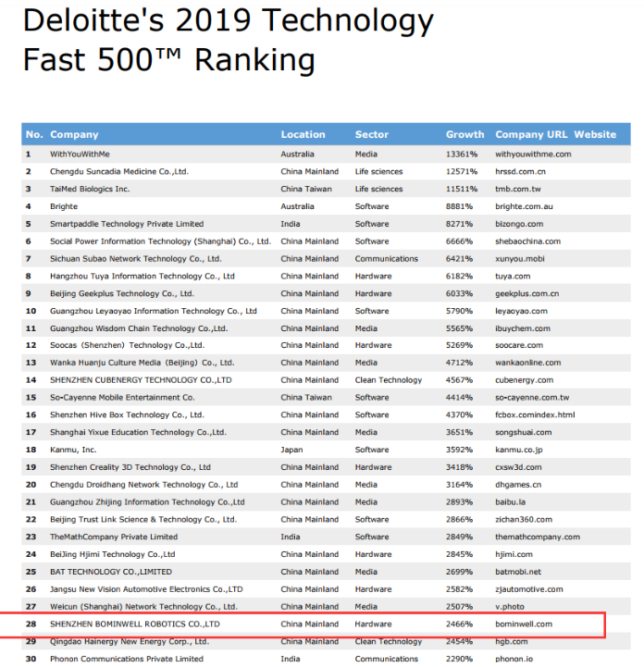Select 'So-Cayenne Mobile Entertainment Co.'
This screenshot has width=644, height=667.
pyautogui.click(x=122, y=397)
